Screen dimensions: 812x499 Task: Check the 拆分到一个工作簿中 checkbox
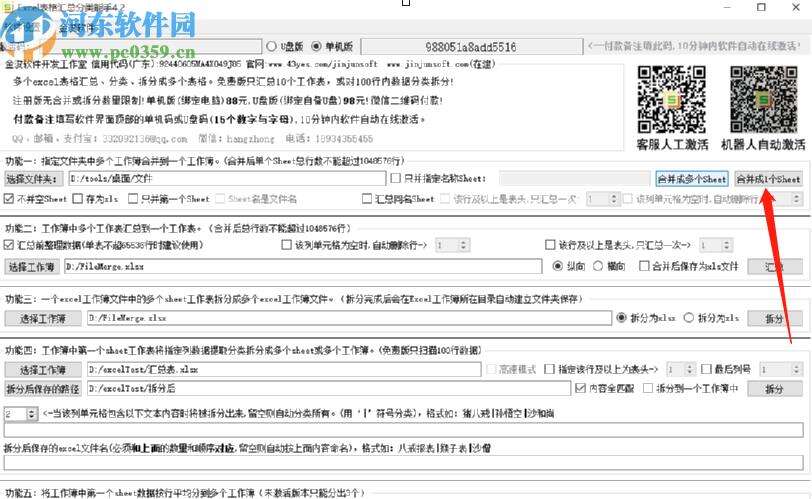(648, 388)
